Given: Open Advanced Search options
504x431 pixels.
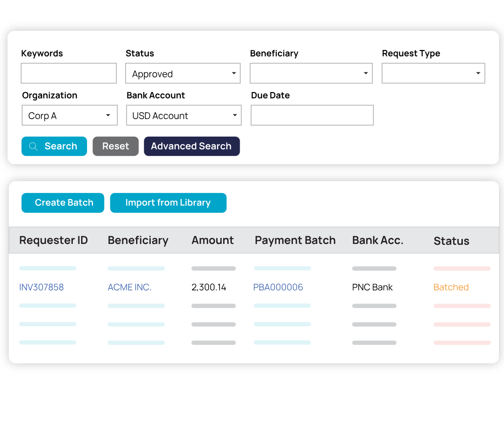Looking at the screenshot, I should coord(192,146).
